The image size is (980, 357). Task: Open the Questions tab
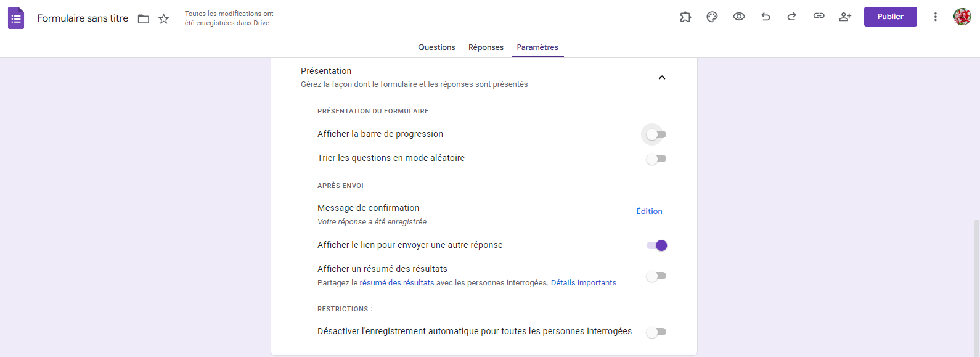436,47
